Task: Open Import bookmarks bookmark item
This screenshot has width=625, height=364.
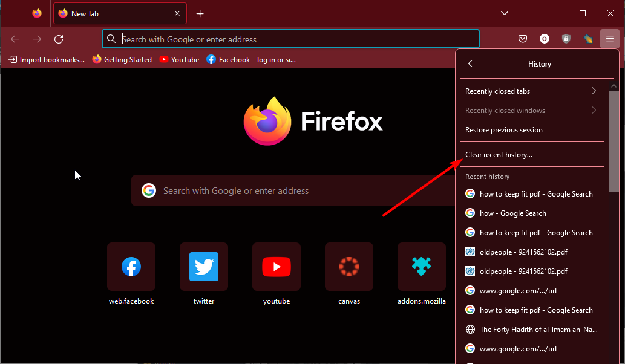Action: (47, 60)
